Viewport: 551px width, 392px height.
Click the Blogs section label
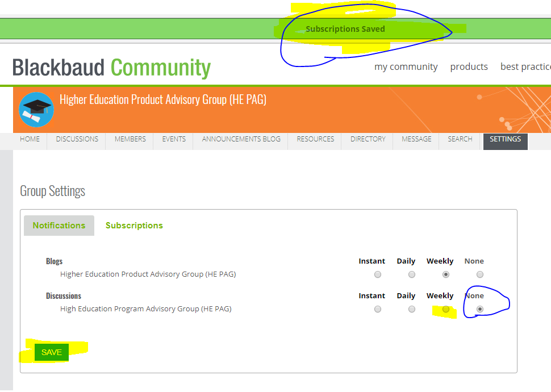[54, 261]
